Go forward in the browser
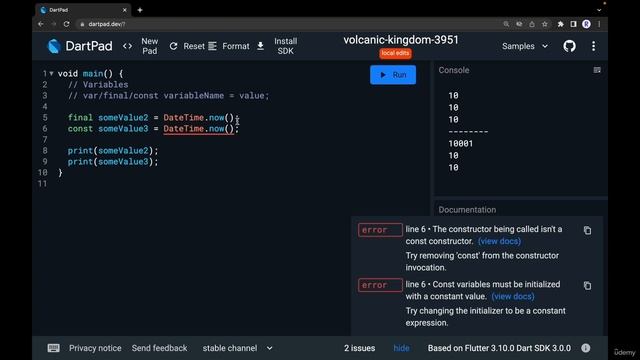 click(x=53, y=24)
